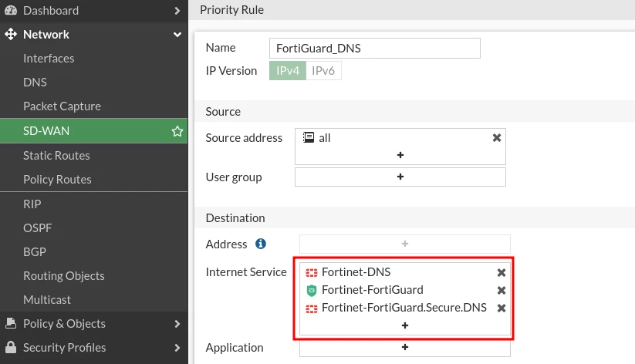Click the Application selection box

404,347
